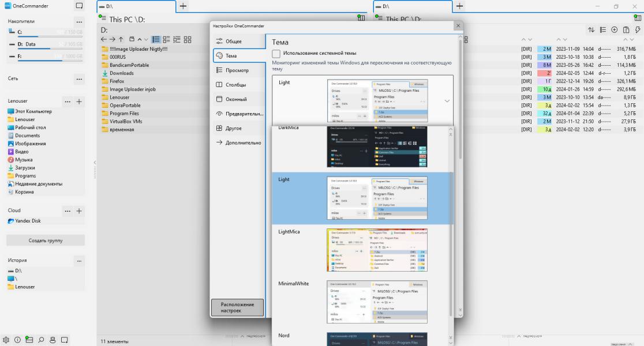Image resolution: width=644 pixels, height=346 pixels.
Task: Add a new tab in the left pane
Action: click(183, 6)
